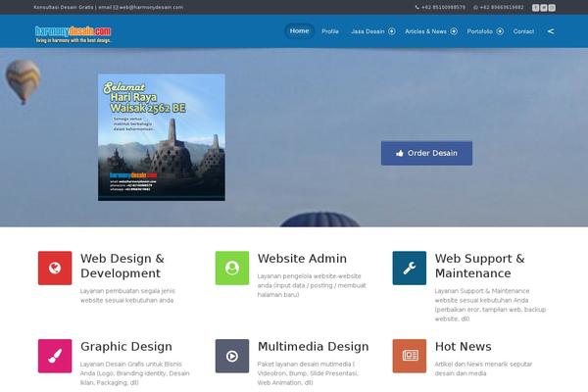Open Multimedia Design heading link
Screen dimensions: 588x392
pos(314,347)
